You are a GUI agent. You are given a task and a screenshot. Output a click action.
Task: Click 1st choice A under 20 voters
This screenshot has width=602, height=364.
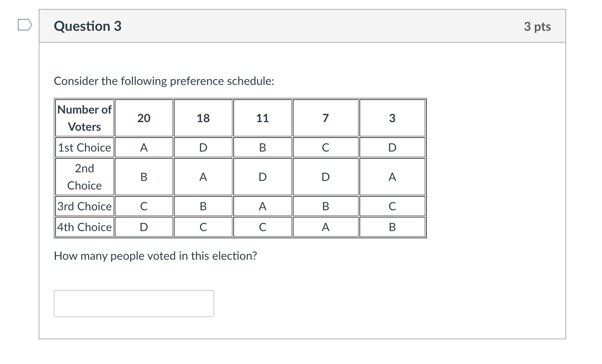(x=144, y=147)
